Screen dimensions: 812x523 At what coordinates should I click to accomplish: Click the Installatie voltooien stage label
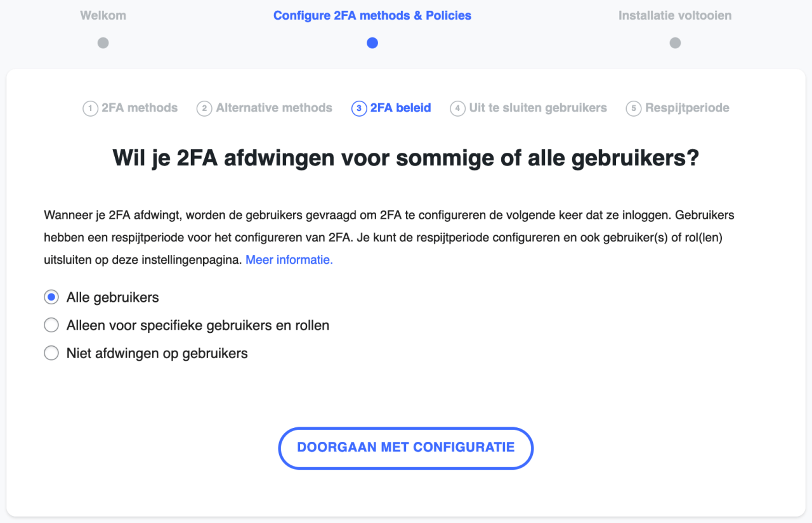click(x=675, y=15)
